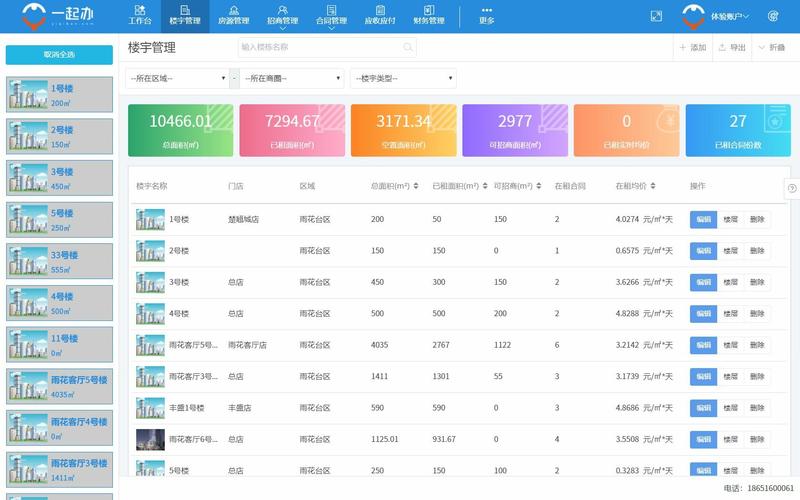Select 4号楼 card in left sidebar
The width and height of the screenshot is (800, 500).
coord(59,303)
